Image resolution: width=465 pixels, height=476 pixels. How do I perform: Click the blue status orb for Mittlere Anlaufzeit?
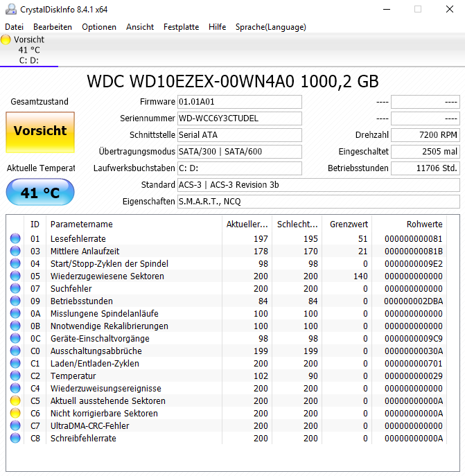[x=15, y=251]
